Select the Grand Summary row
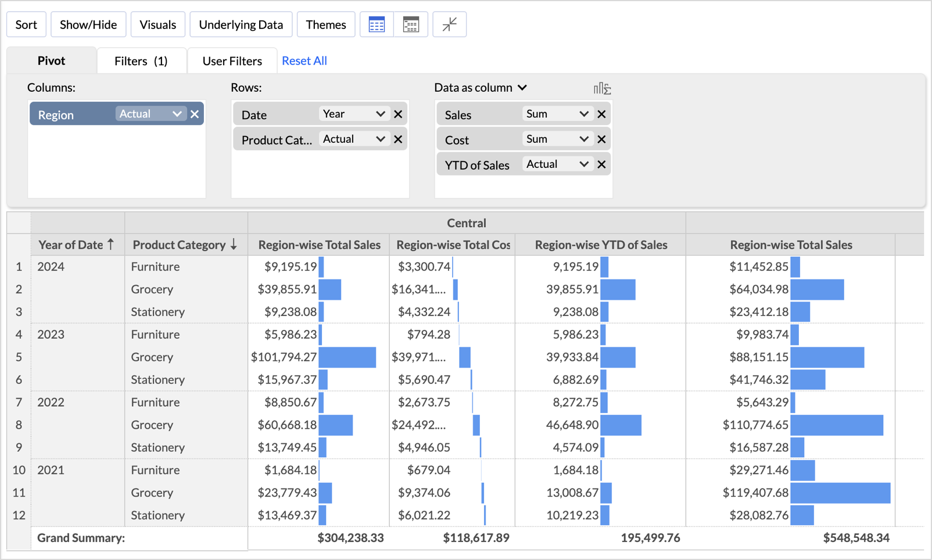Viewport: 932px width, 560px height. (80, 538)
